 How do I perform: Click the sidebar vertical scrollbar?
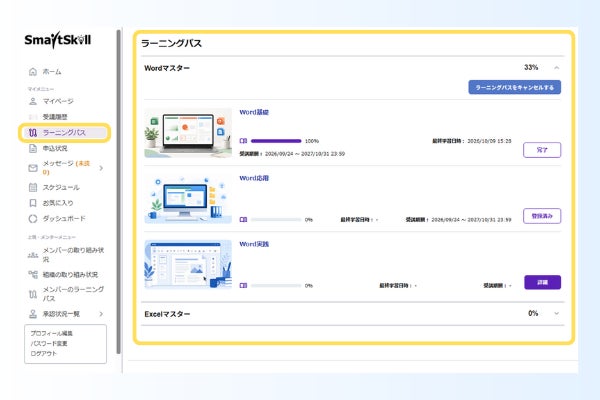(119, 191)
